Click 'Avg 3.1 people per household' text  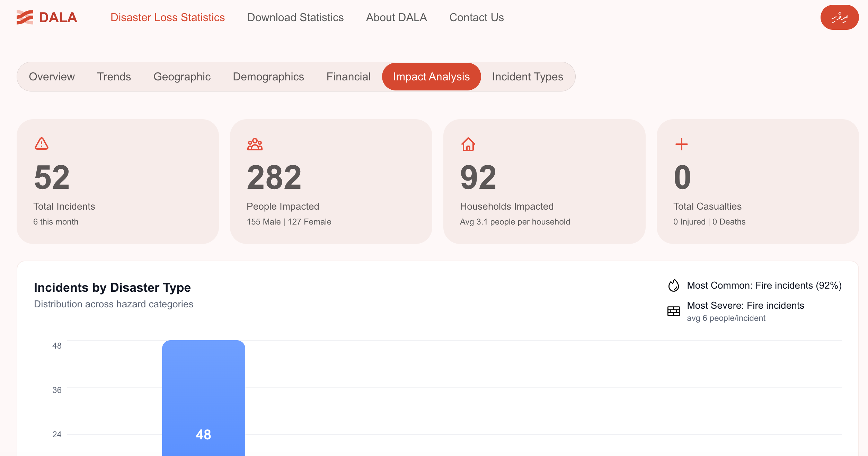(515, 222)
